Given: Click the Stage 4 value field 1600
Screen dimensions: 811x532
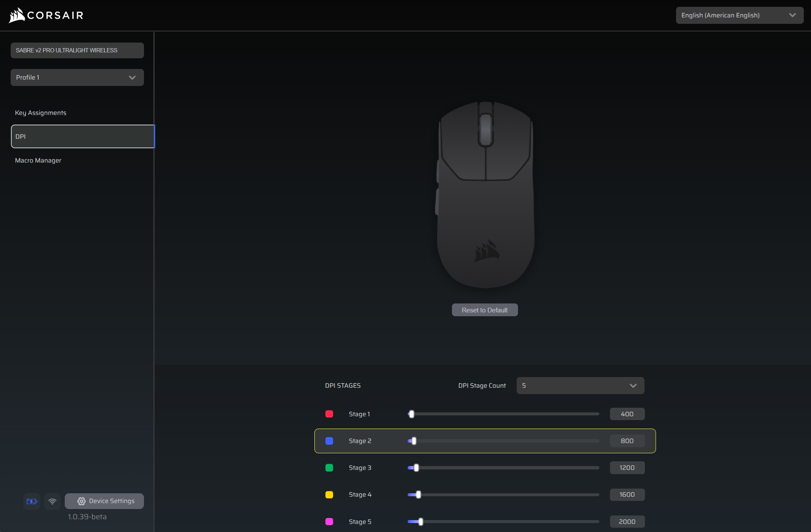Looking at the screenshot, I should [x=627, y=495].
